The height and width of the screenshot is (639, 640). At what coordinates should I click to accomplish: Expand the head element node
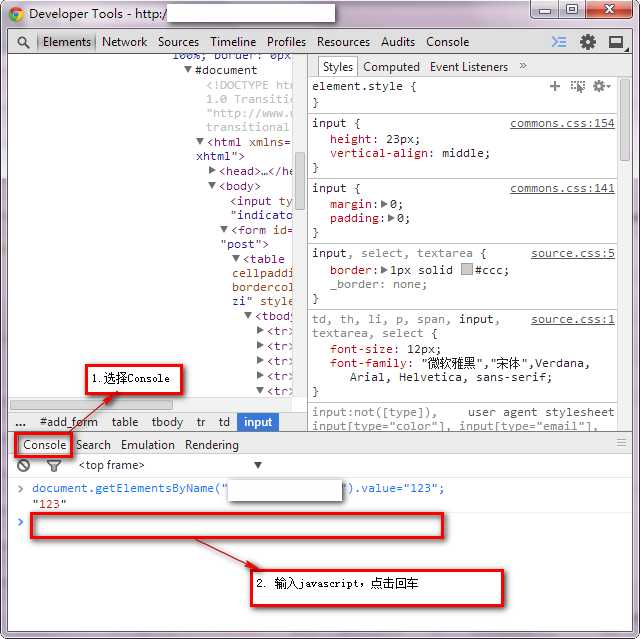point(212,170)
